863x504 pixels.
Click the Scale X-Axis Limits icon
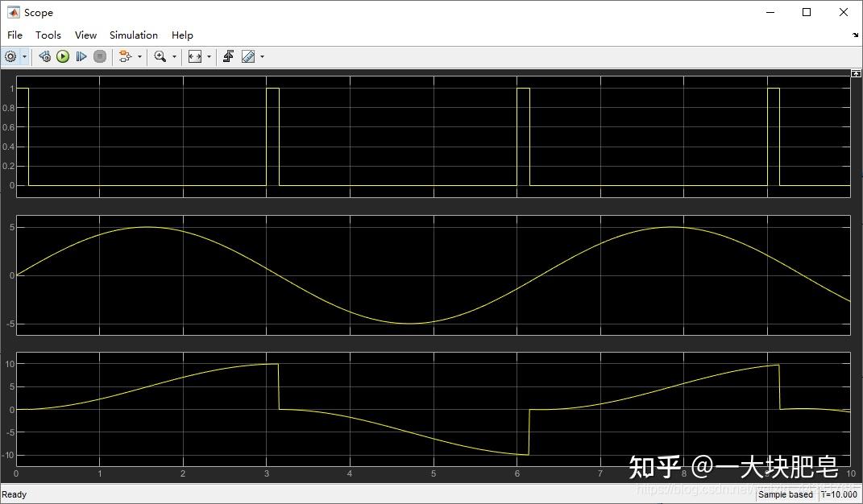click(x=195, y=56)
